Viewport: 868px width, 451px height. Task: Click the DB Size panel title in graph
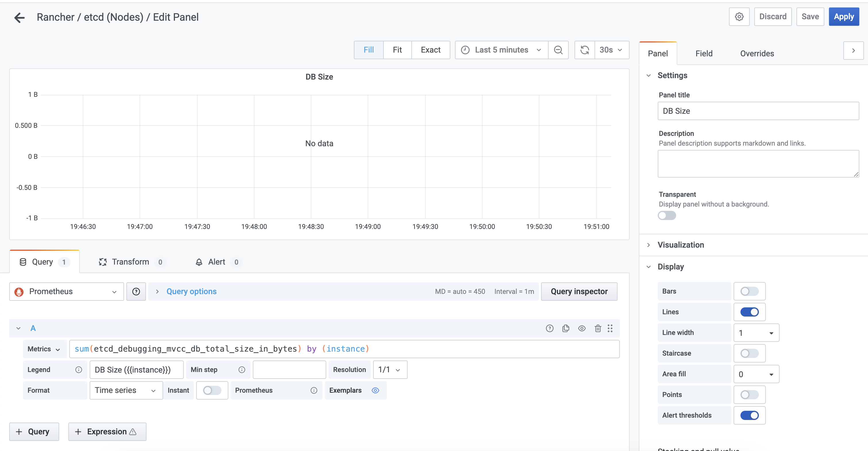tap(319, 77)
